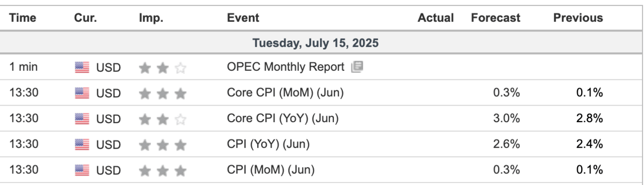Open the Core CPI (YoY) (Jun) event
Image resolution: width=644 pixels, height=185 pixels.
pos(283,119)
